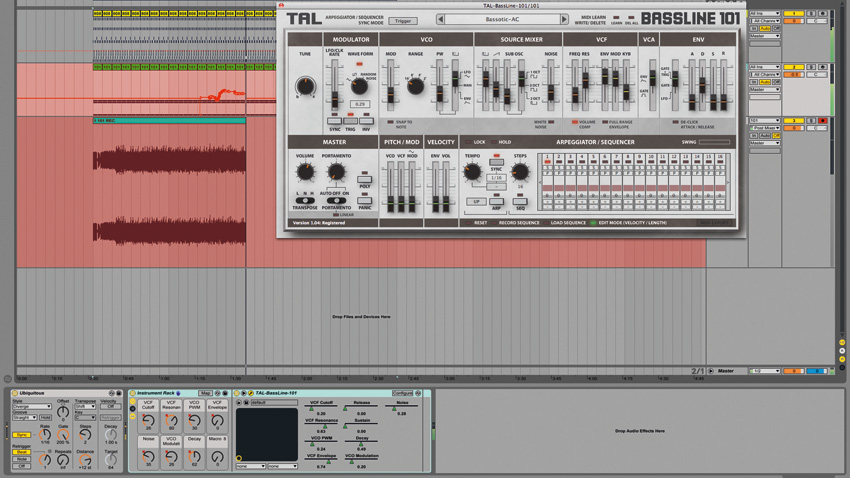
Task: Open the Ubiquitous Key dropdown
Action: click(85, 418)
